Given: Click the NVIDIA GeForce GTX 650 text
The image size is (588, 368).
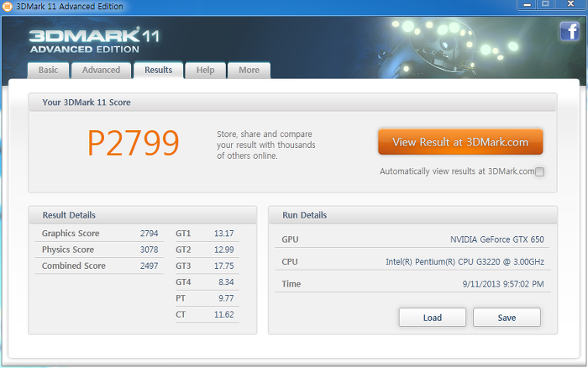Looking at the screenshot, I should tap(497, 239).
